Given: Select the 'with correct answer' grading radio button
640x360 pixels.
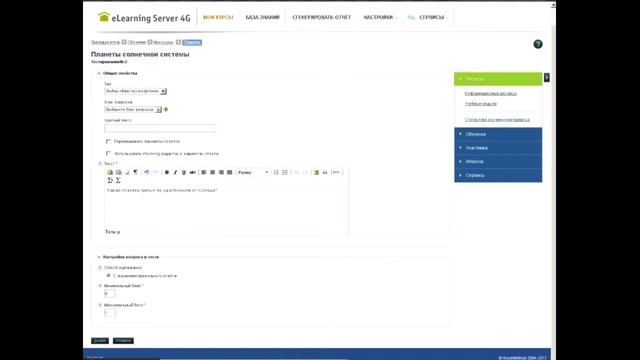Looking at the screenshot, I should (108, 276).
